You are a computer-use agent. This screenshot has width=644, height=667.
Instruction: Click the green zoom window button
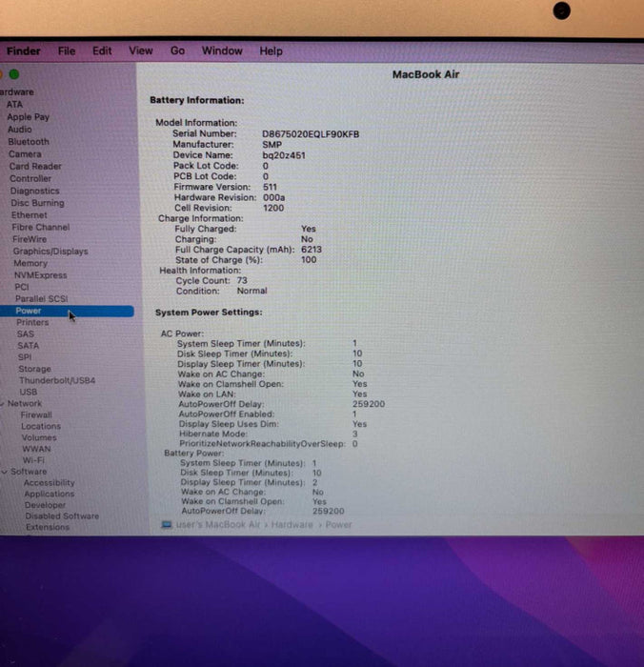point(14,74)
